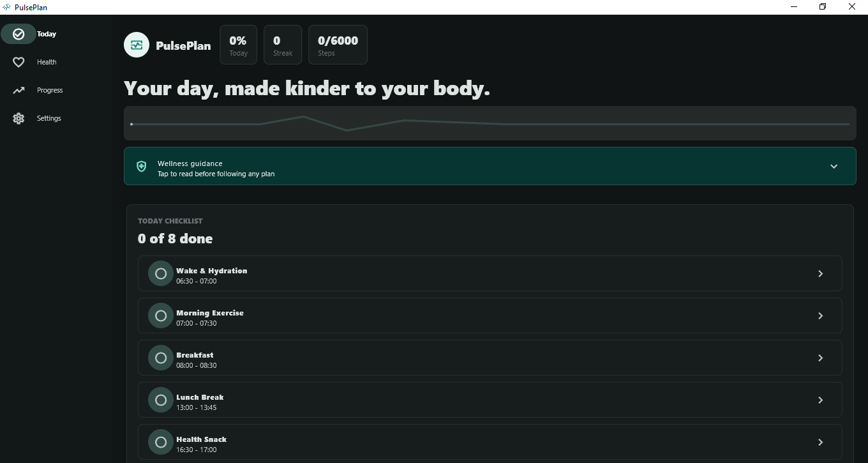Click the 0/6000 Steps card

338,45
